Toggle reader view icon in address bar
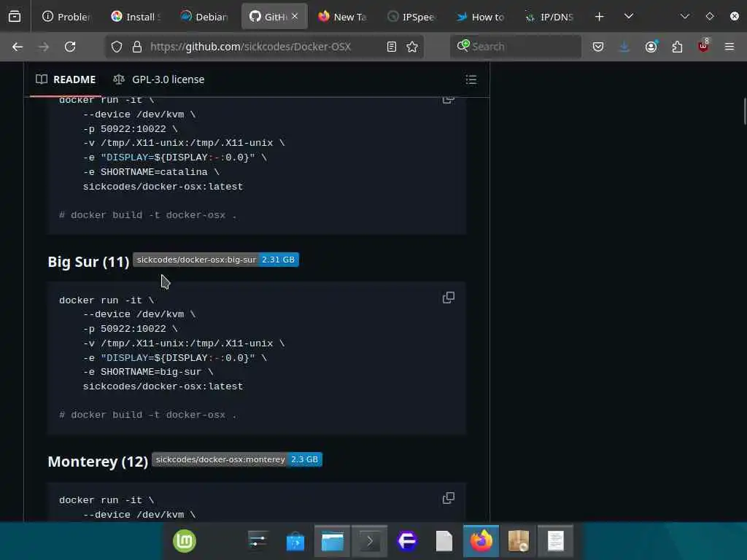This screenshot has height=560, width=747. 392,47
